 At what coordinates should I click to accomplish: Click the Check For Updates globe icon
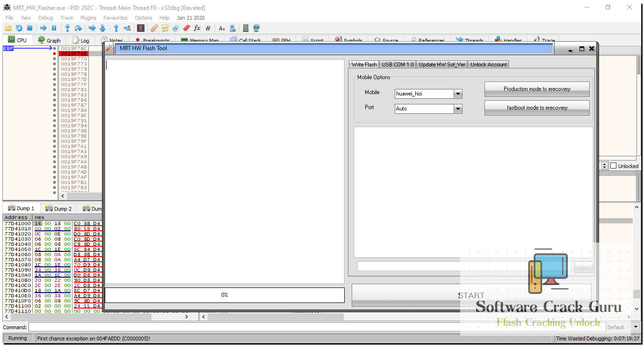pos(256,28)
